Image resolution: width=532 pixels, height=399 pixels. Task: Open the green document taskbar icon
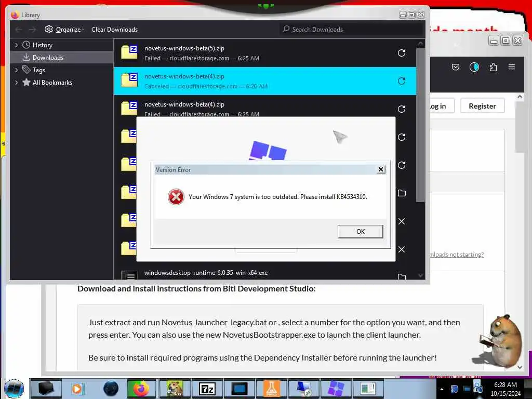(x=368, y=389)
